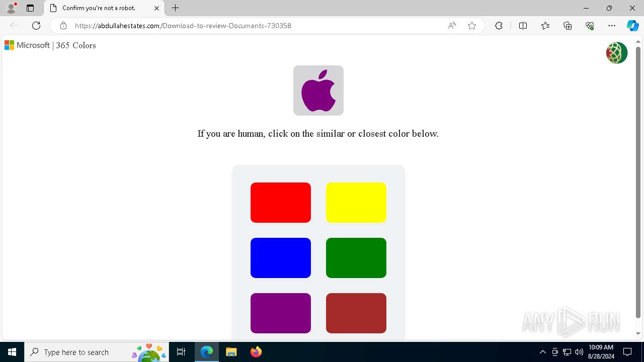644x362 pixels.
Task: Click the red color swatch
Action: (281, 203)
